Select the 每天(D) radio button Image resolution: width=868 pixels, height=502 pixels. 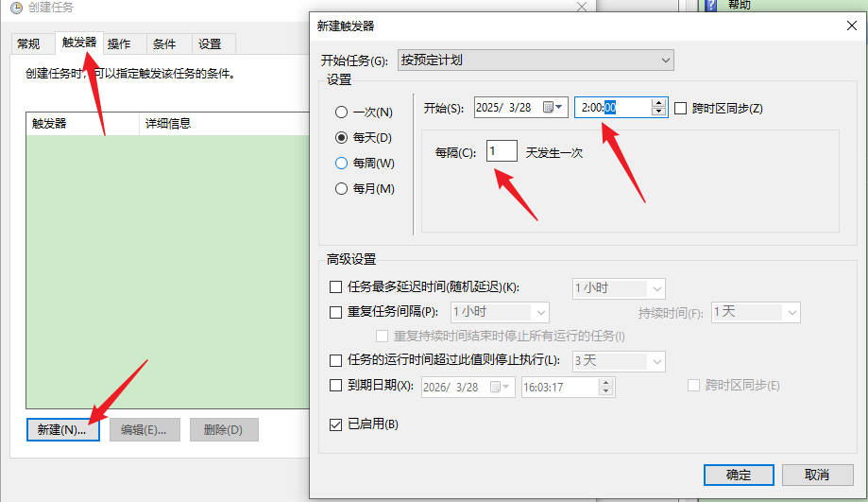[x=342, y=137]
